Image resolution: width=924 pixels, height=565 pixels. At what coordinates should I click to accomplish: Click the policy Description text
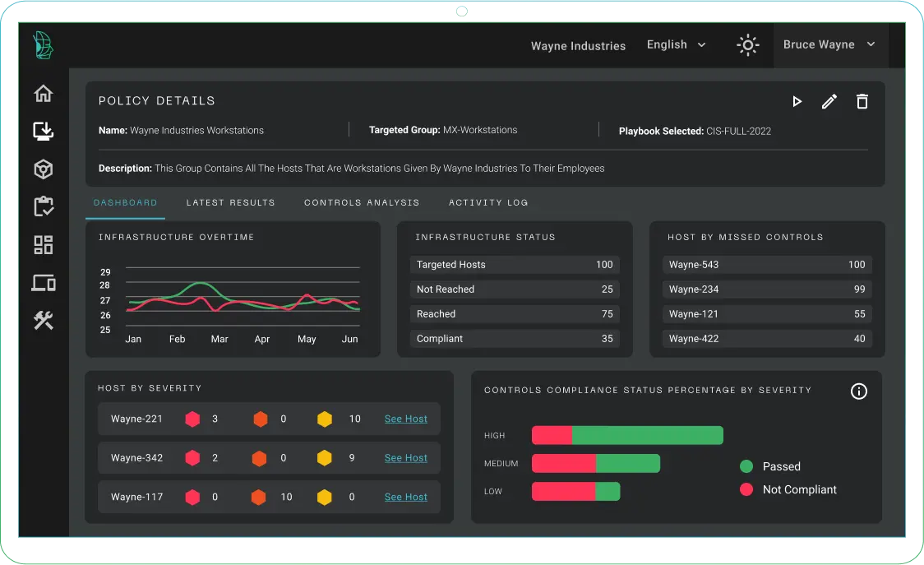(351, 168)
